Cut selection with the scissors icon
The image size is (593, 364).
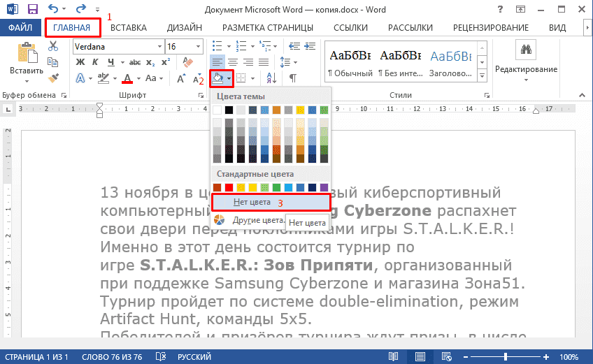[x=53, y=46]
